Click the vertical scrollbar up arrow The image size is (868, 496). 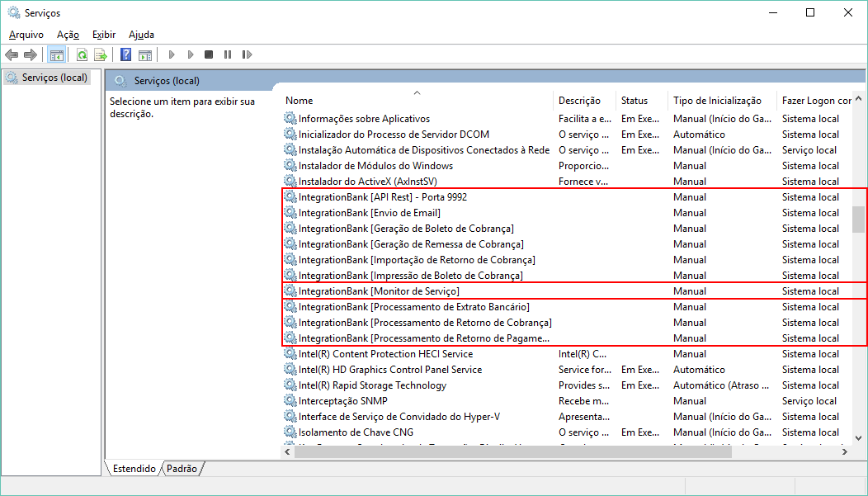(859, 99)
